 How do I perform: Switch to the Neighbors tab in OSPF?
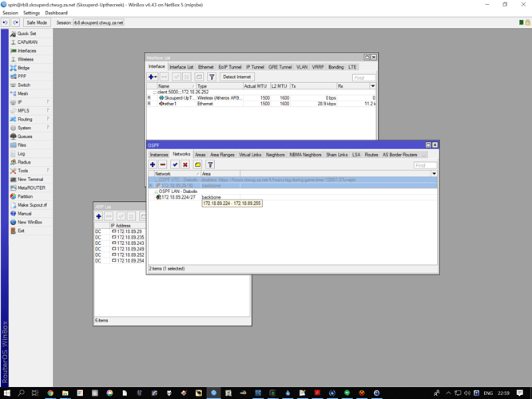click(x=275, y=155)
